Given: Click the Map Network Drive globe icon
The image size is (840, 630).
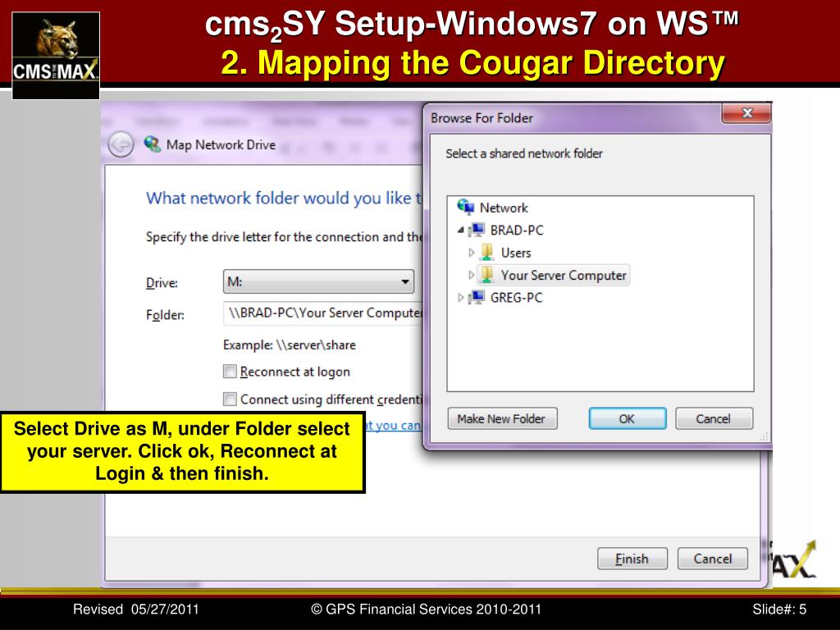Looking at the screenshot, I should click(x=152, y=144).
